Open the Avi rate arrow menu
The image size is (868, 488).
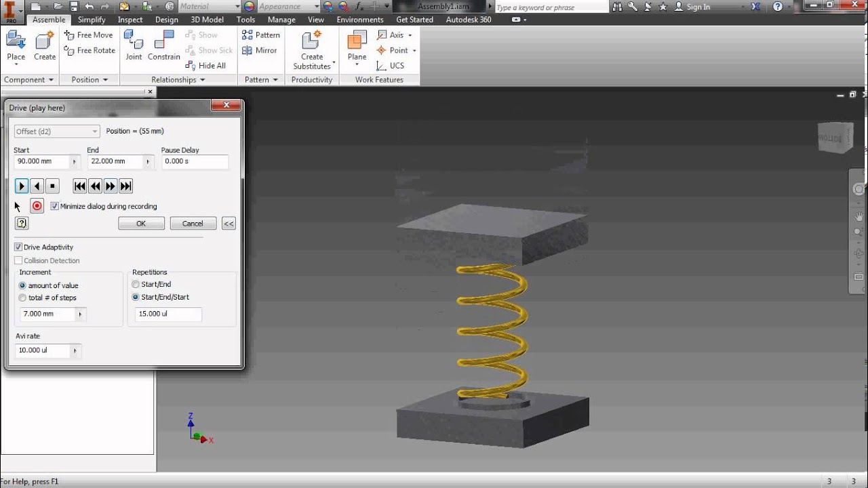click(x=75, y=350)
